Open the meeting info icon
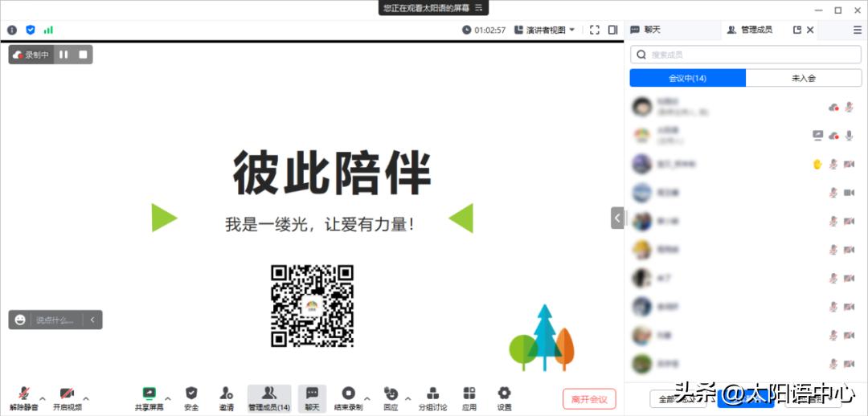The image size is (868, 416). (x=11, y=30)
